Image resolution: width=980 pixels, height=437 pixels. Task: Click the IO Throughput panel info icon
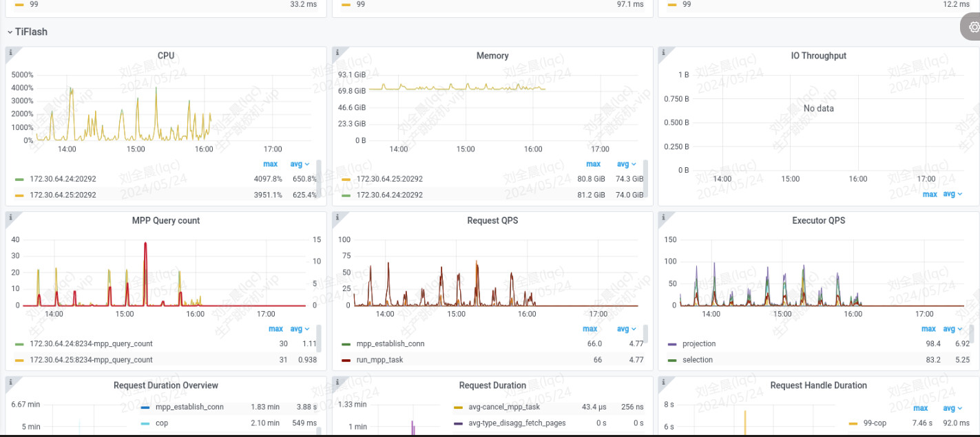click(x=663, y=52)
